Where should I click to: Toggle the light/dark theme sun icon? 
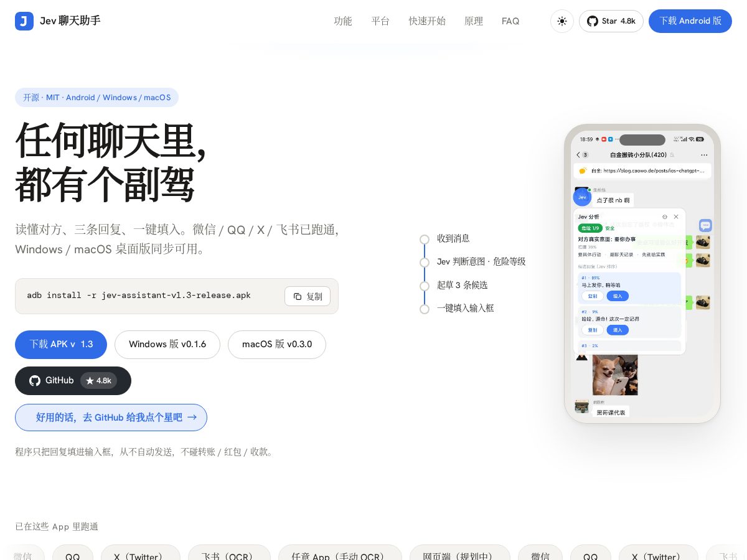(x=562, y=21)
